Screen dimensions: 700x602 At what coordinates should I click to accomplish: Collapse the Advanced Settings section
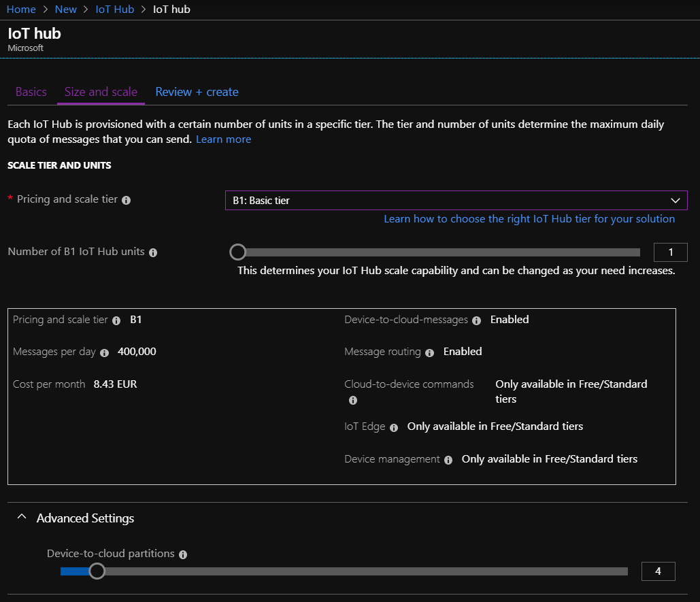click(21, 517)
